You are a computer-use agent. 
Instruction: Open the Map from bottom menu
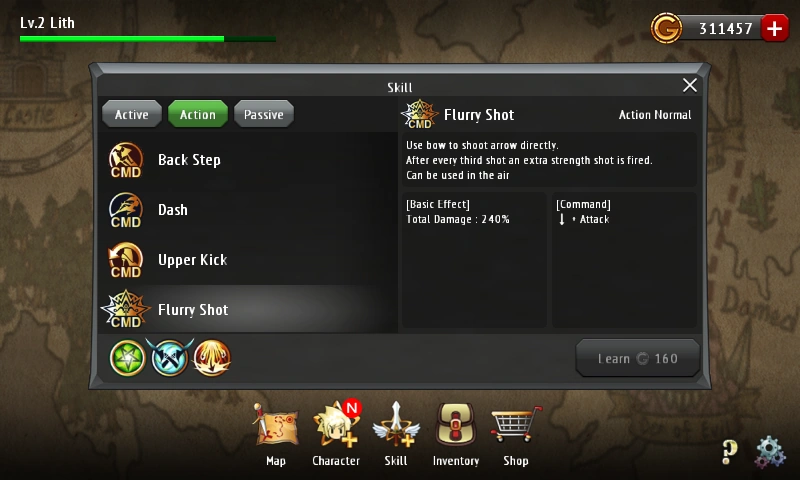(276, 426)
